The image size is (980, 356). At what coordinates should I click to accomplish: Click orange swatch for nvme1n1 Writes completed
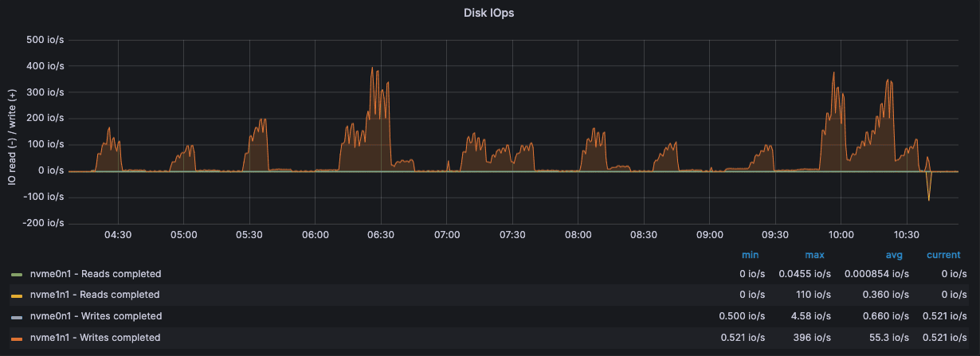16,338
